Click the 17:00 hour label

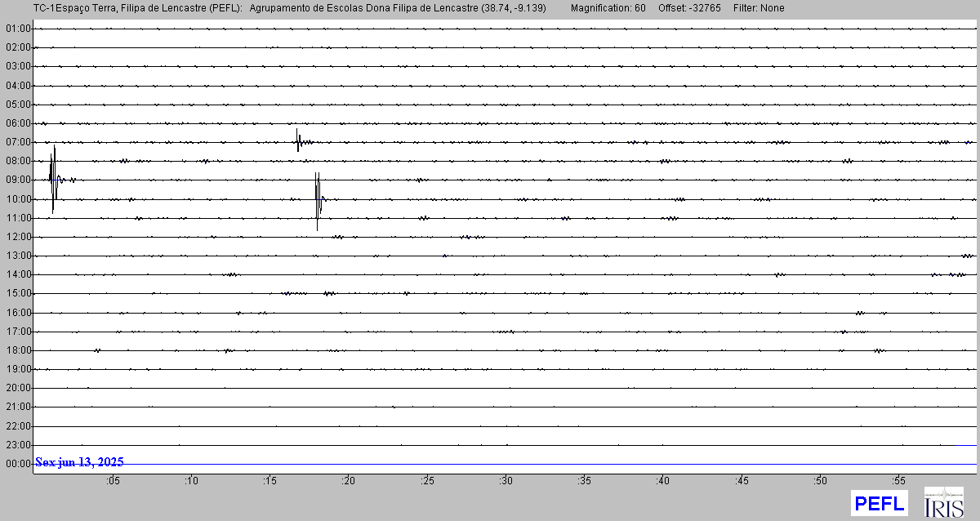click(18, 332)
